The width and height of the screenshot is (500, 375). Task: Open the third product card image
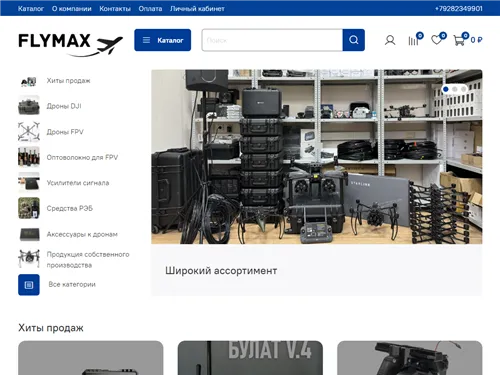[x=410, y=358]
